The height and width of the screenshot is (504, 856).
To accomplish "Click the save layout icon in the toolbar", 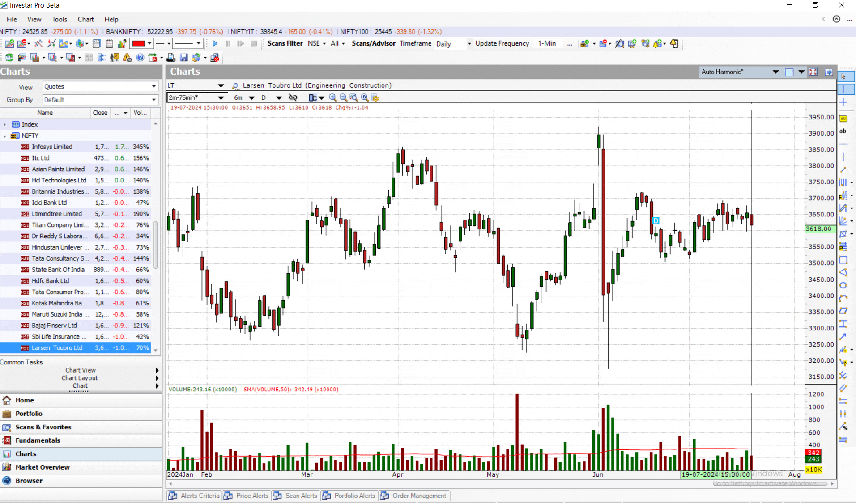I will pos(184,58).
